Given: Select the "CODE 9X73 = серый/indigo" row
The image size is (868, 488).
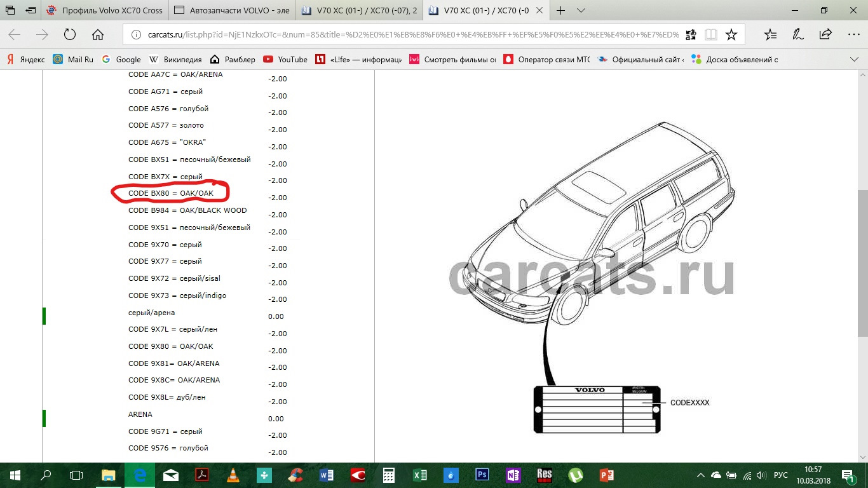Looking at the screenshot, I should [x=177, y=295].
